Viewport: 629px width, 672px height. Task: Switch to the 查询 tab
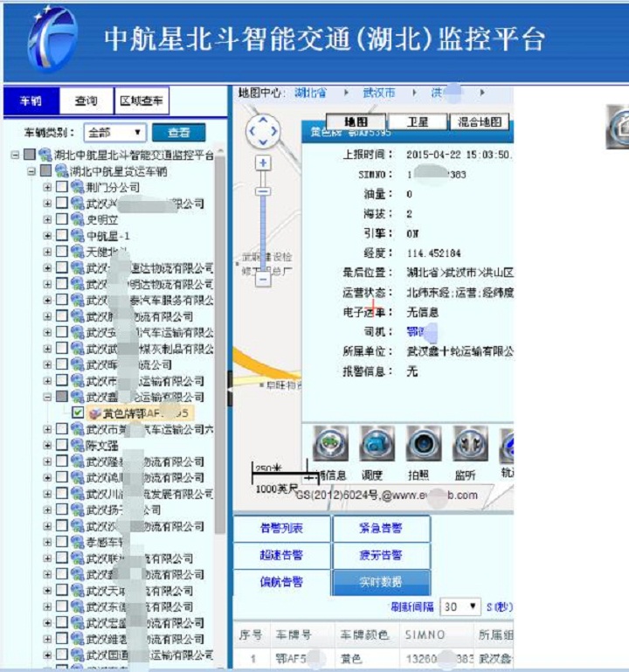[86, 101]
